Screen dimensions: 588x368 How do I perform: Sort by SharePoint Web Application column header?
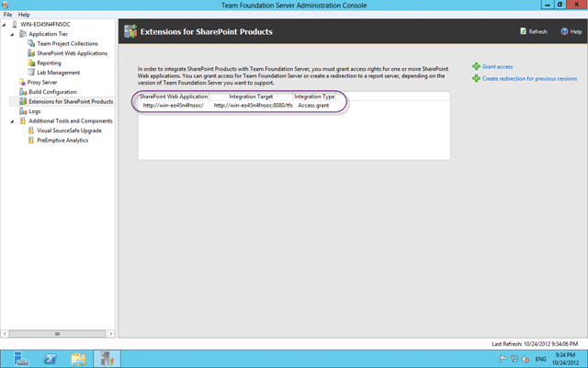[174, 97]
